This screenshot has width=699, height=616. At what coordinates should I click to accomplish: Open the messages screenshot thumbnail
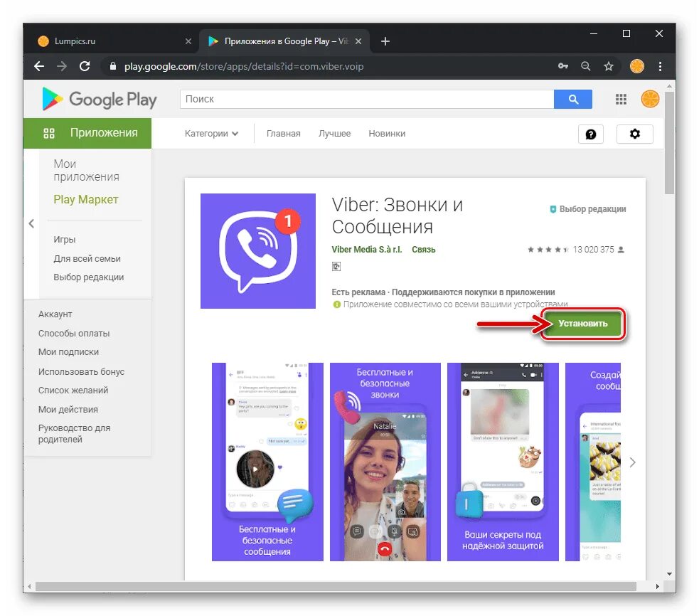pyautogui.click(x=267, y=462)
